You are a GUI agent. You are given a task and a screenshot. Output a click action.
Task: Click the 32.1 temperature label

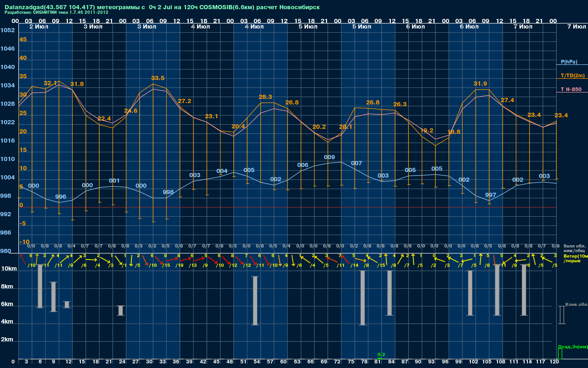click(50, 83)
